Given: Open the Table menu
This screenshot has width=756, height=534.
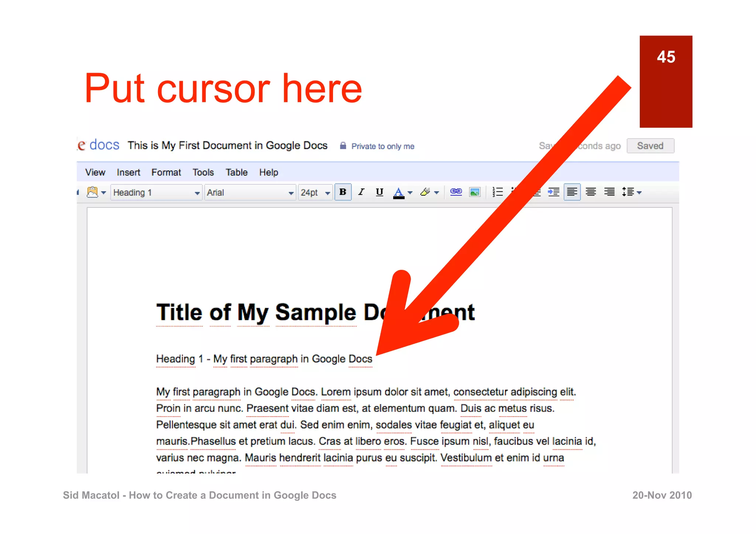Looking at the screenshot, I should pyautogui.click(x=237, y=172).
